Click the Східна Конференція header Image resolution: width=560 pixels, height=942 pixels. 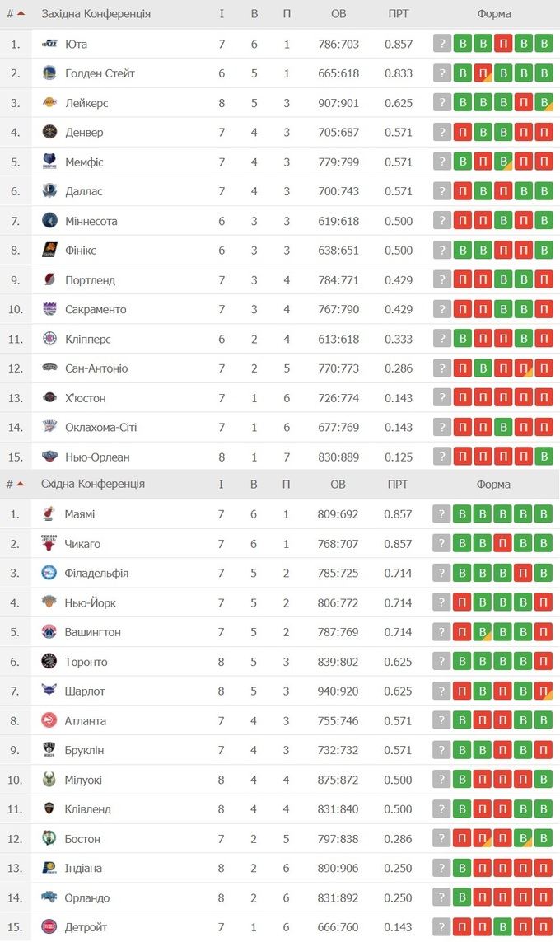[93, 484]
